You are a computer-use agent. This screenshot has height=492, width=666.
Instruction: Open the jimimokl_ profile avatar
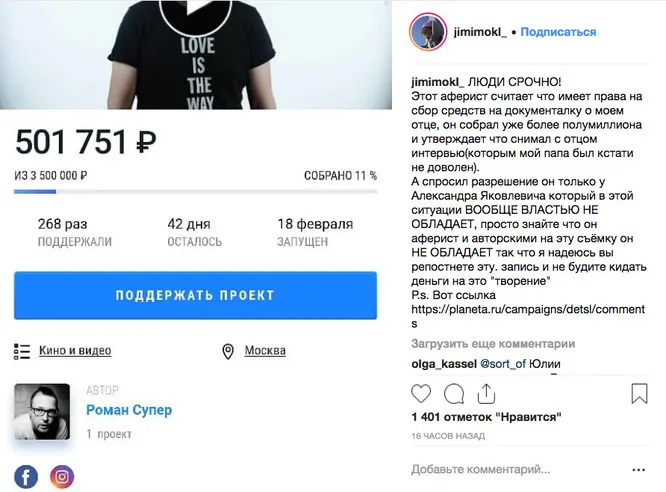tap(428, 32)
